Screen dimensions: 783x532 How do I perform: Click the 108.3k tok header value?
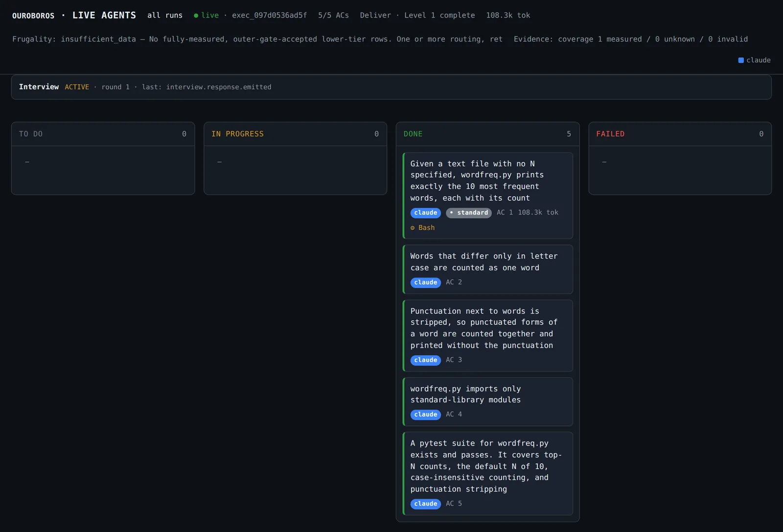point(508,15)
